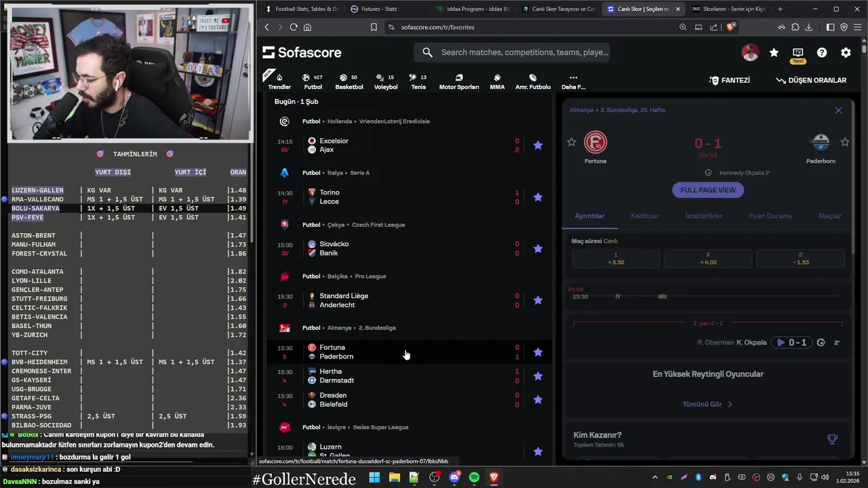The height and width of the screenshot is (488, 868).
Task: Open browser downloads icon
Action: [808, 27]
